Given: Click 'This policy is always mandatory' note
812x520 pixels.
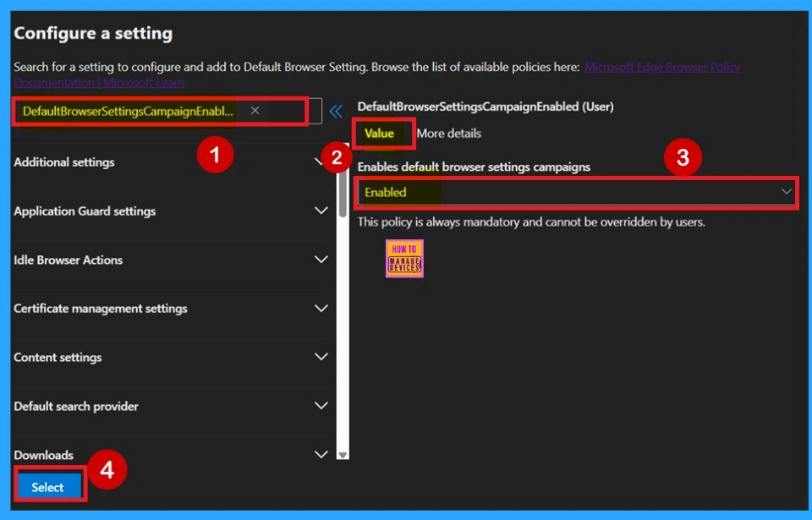Looking at the screenshot, I should 531,222.
